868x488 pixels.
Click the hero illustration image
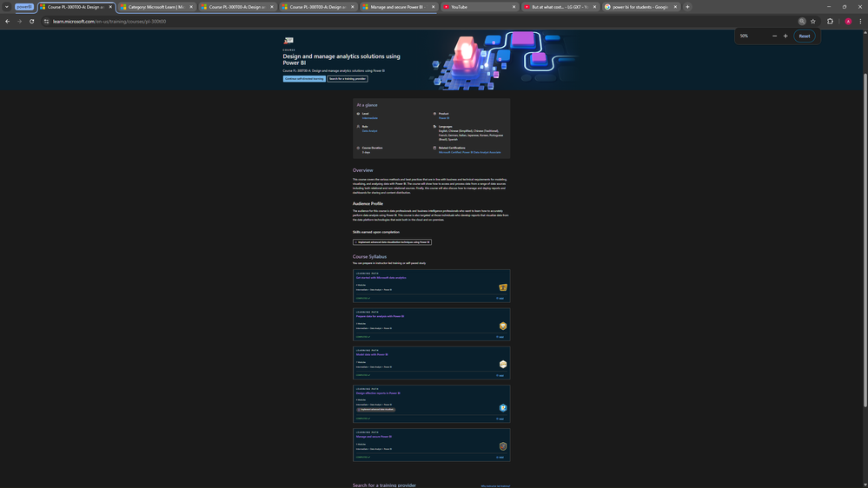(x=503, y=60)
